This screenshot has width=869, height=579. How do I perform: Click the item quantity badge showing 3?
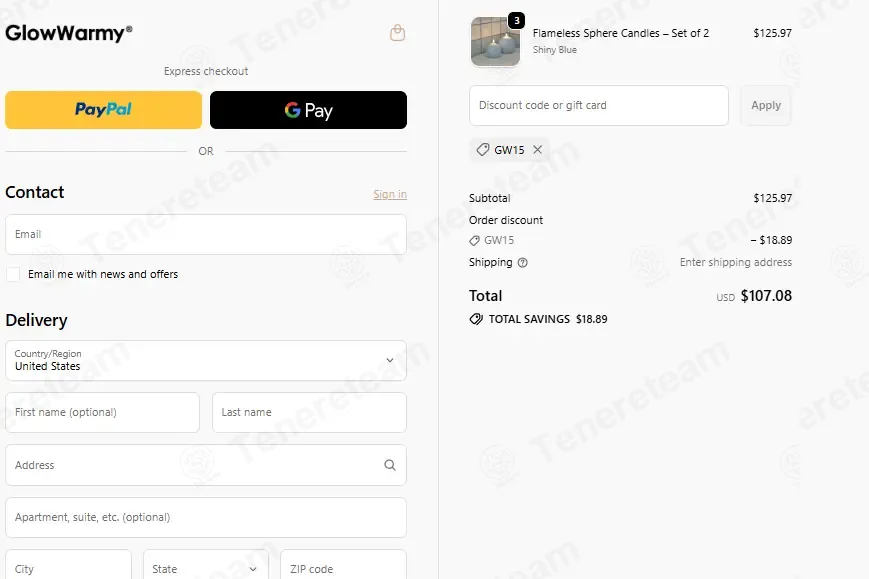tap(517, 21)
